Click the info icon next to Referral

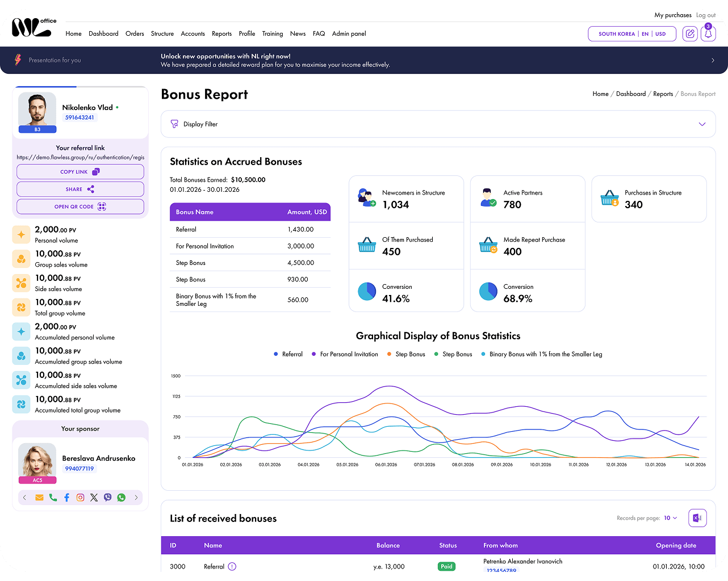coord(232,566)
